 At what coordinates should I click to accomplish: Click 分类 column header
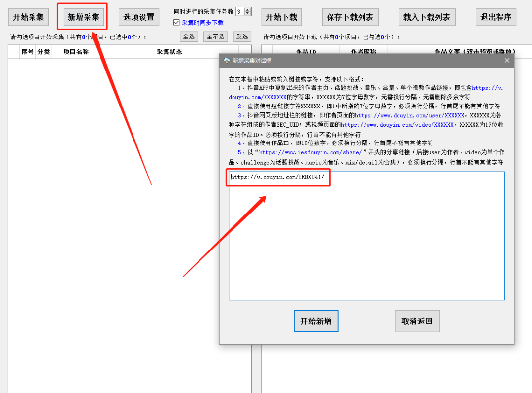pyautogui.click(x=44, y=52)
